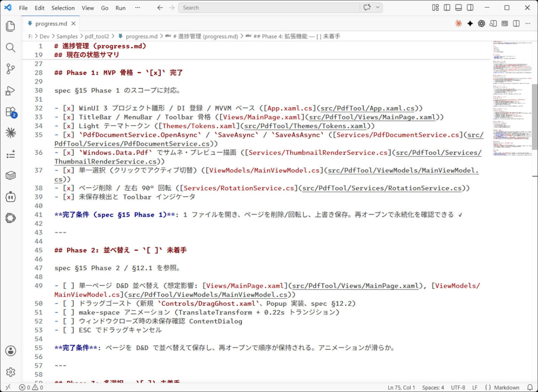
Task: Change indentation via Spaces: 4
Action: (433, 388)
